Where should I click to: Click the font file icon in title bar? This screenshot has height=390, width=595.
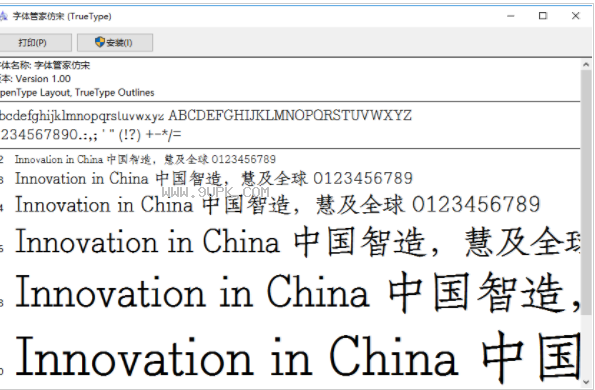coord(3,16)
